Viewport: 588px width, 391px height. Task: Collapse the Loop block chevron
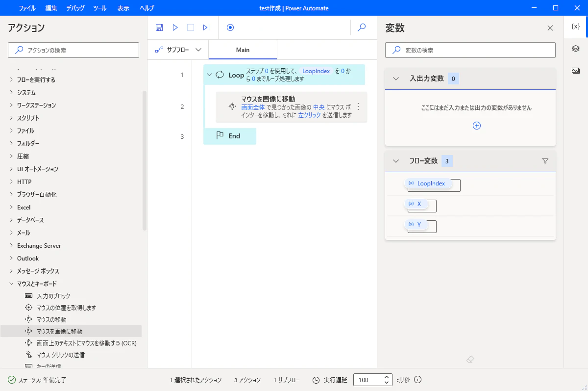pos(209,75)
